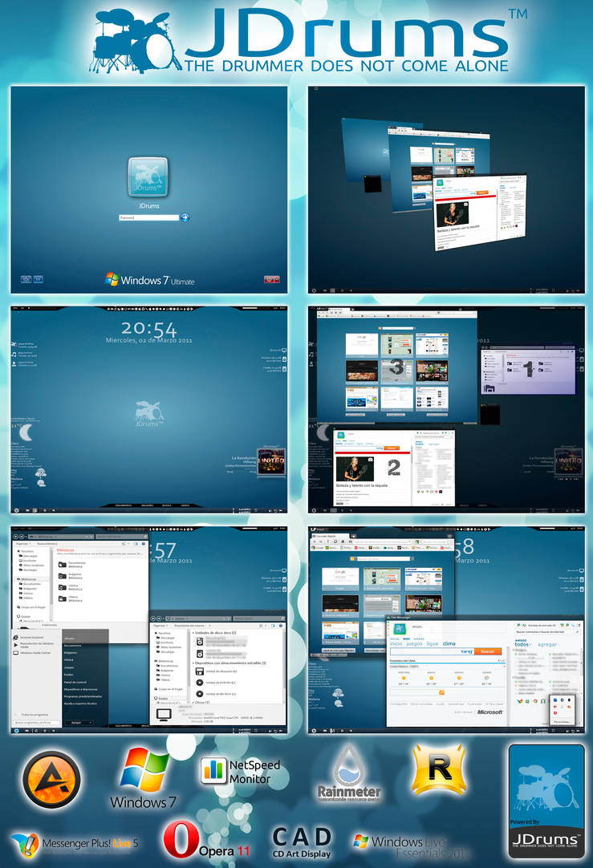The width and height of the screenshot is (593, 868).
Task: Click Personalizar link in tray popup
Action: [x=562, y=722]
